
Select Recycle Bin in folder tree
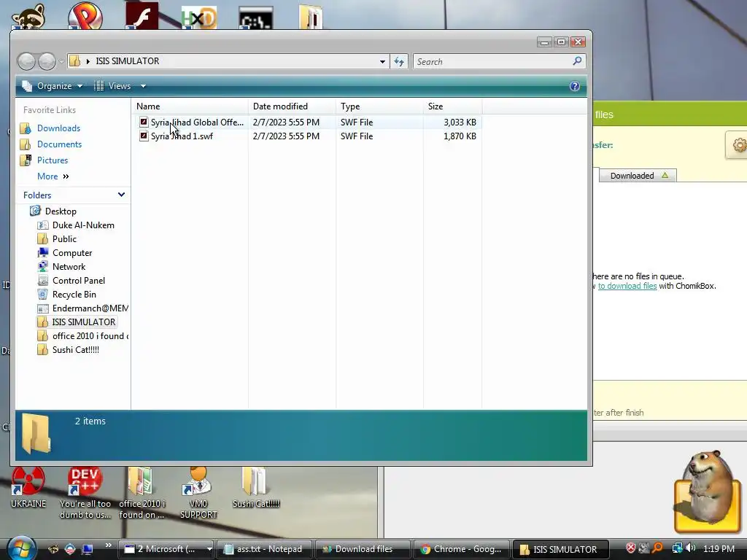pyautogui.click(x=67, y=295)
